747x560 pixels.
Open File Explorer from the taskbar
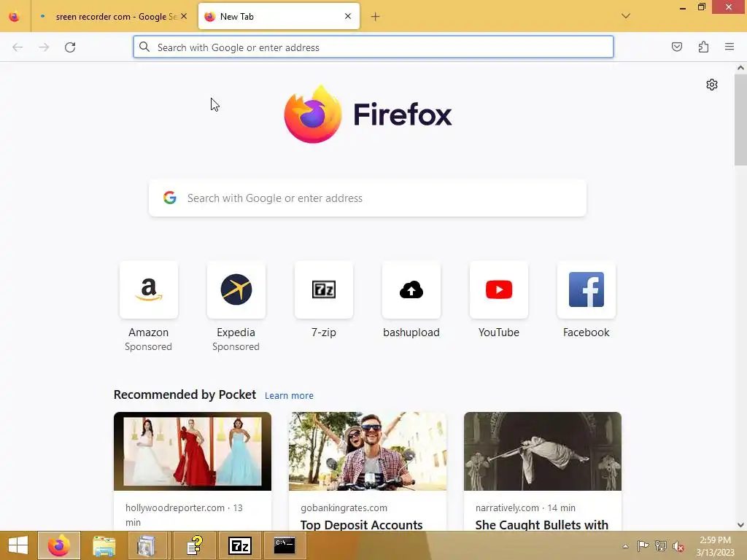[104, 545]
